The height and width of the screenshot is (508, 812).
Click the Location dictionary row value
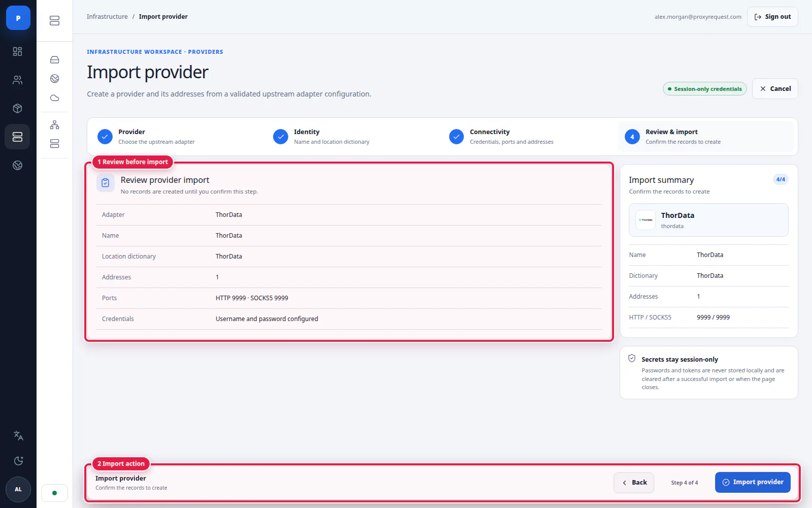(x=229, y=257)
